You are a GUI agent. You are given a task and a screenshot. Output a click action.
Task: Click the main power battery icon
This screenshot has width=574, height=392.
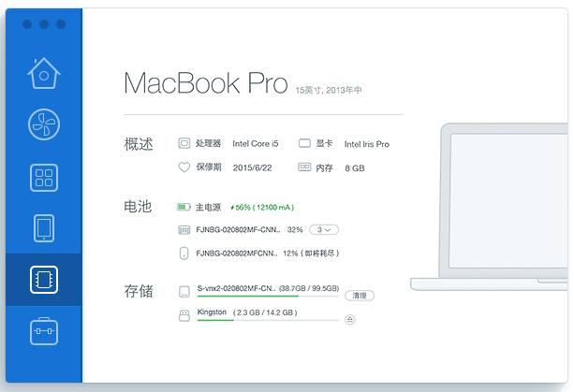coord(184,207)
